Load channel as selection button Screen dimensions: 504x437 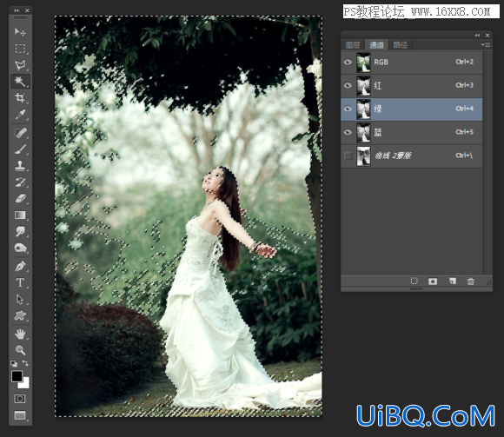[x=414, y=281]
